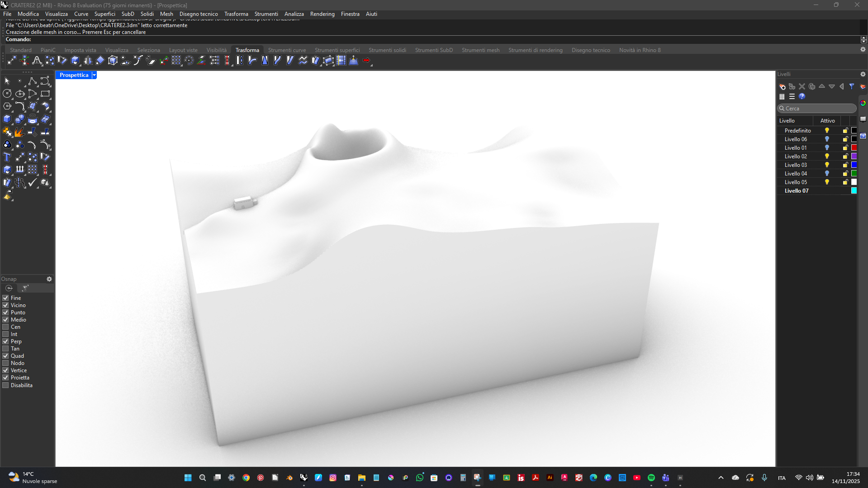The width and height of the screenshot is (868, 488).
Task: Open Livelli panel gear options
Action: point(863,74)
